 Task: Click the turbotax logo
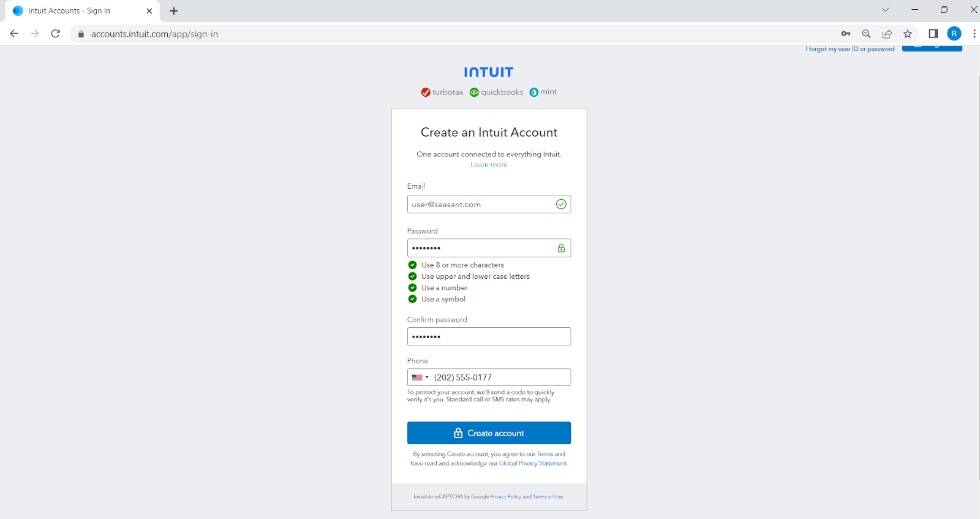point(442,92)
